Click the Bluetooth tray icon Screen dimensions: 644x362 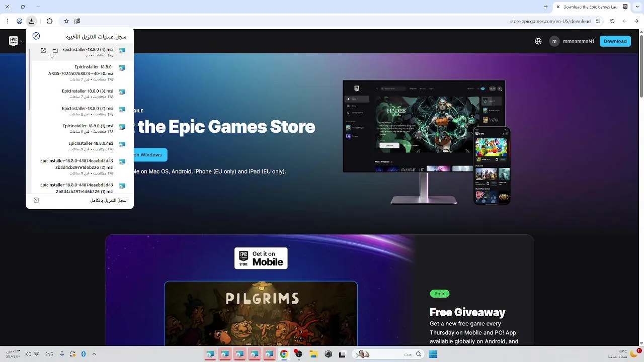coord(84,354)
